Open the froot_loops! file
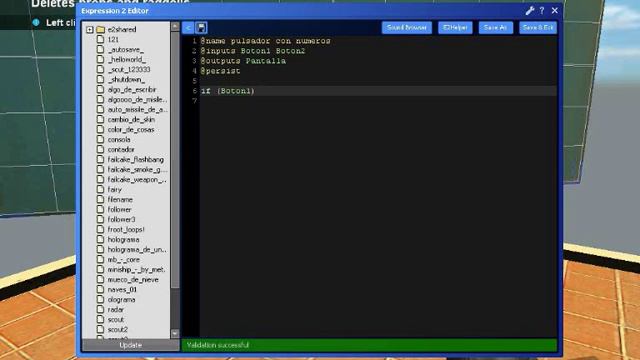This screenshot has width=640, height=360. [x=126, y=229]
